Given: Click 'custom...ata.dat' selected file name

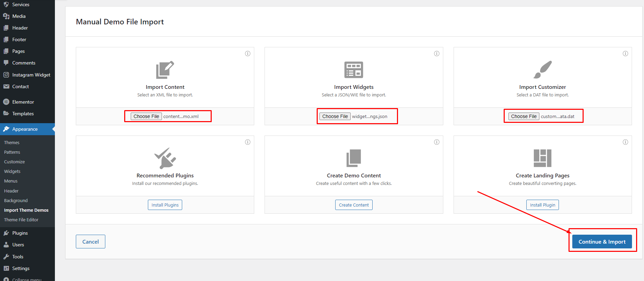Looking at the screenshot, I should point(558,116).
